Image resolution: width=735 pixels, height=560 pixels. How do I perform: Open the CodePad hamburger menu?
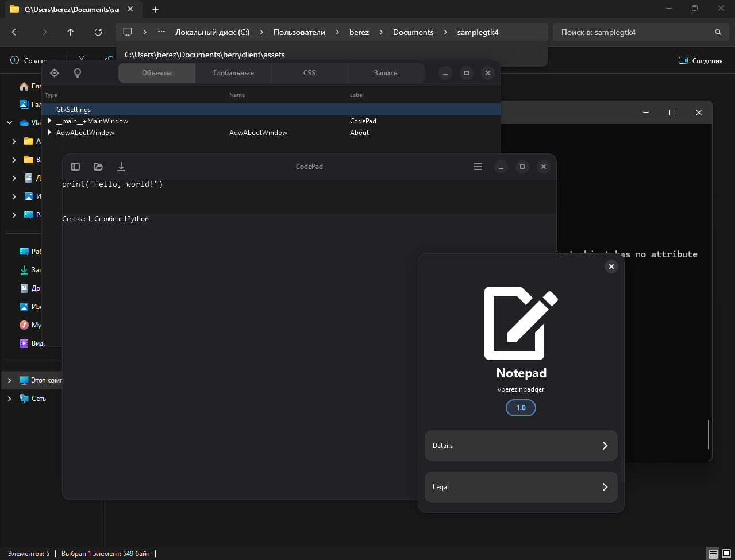[478, 167]
